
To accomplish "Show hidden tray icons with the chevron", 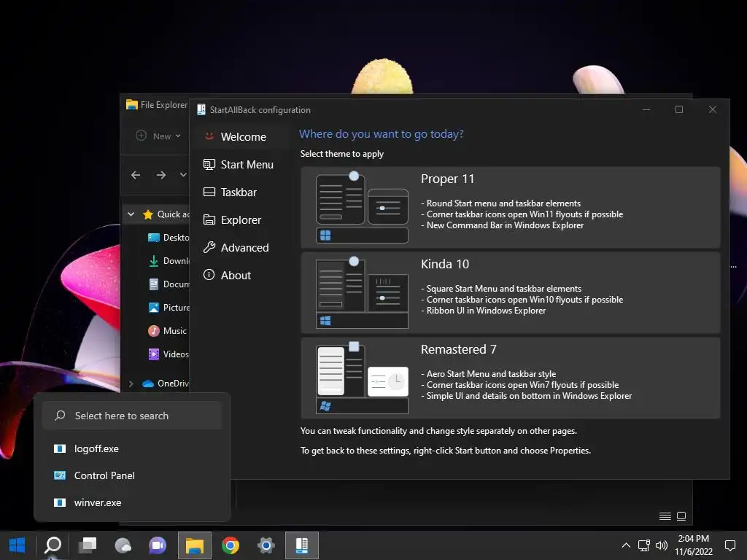I will point(626,545).
